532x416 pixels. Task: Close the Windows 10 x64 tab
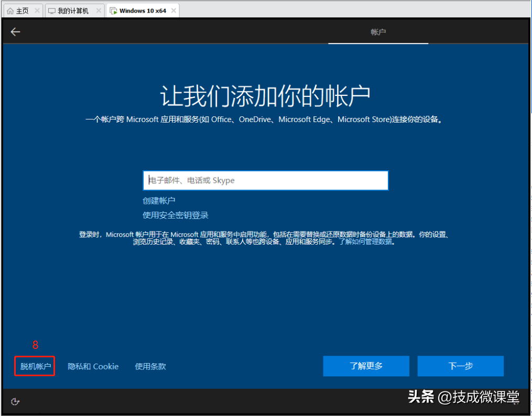(x=173, y=11)
